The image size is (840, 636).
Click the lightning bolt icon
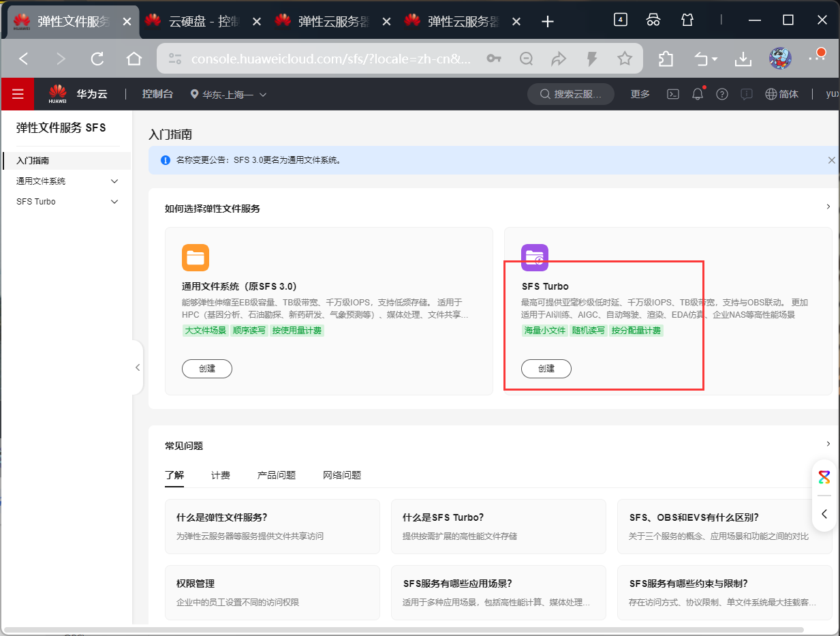click(x=592, y=59)
